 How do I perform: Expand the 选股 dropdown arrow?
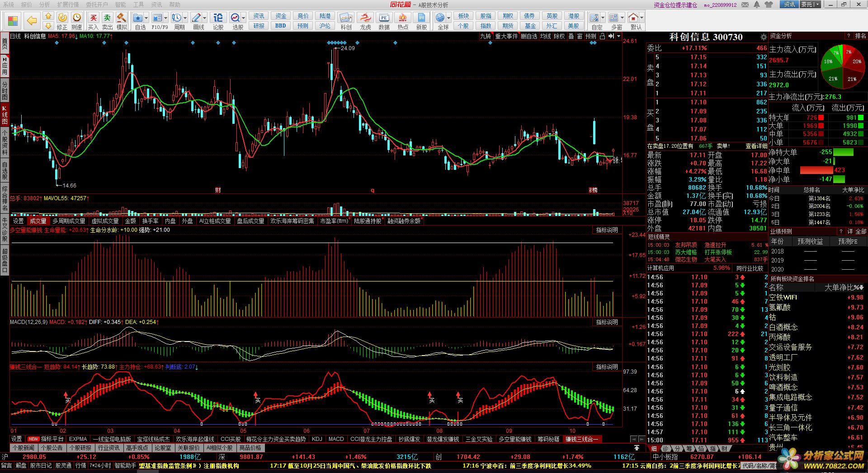point(243,18)
